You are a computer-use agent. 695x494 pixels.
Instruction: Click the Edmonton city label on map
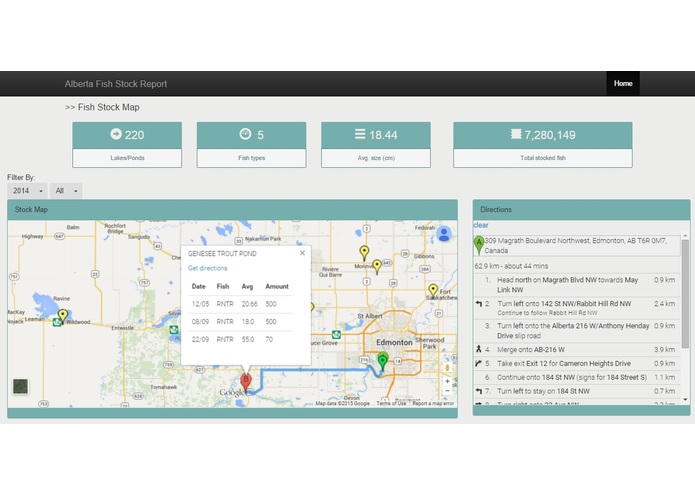click(394, 342)
